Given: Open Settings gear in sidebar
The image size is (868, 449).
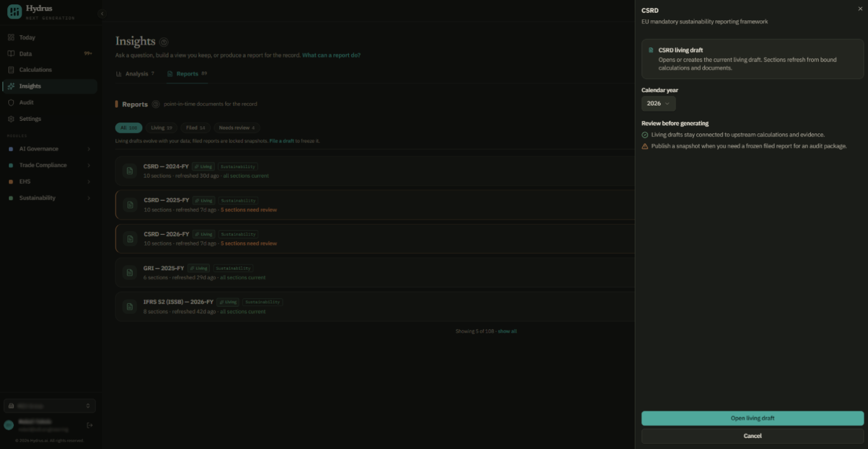Looking at the screenshot, I should [11, 119].
